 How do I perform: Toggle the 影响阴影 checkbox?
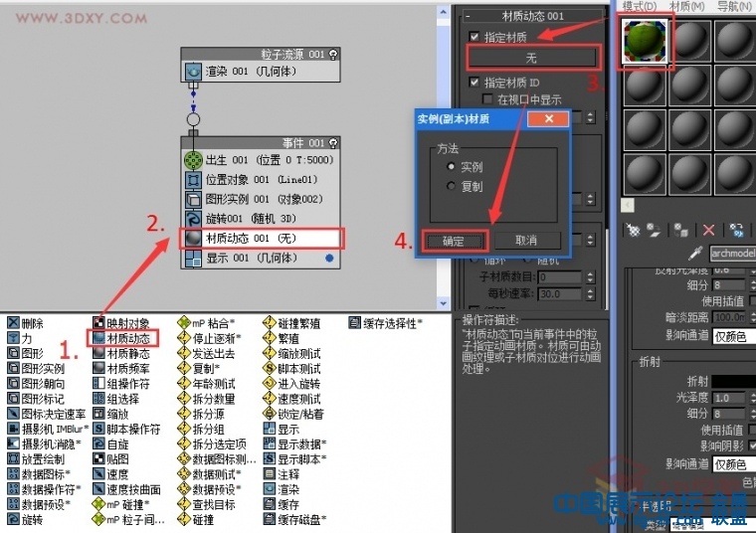click(x=752, y=445)
